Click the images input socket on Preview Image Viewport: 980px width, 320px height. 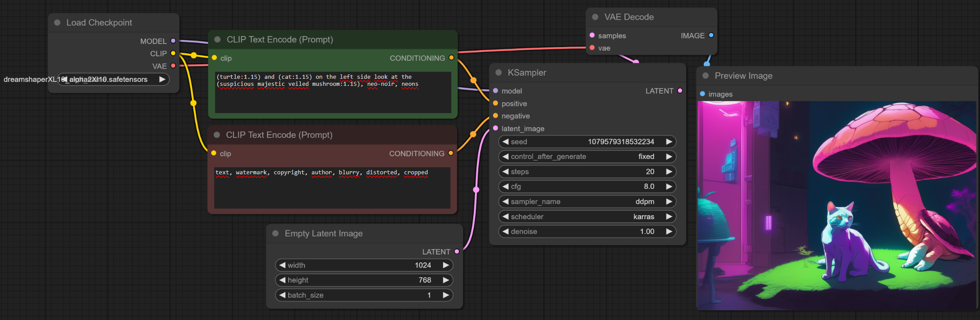click(x=702, y=94)
